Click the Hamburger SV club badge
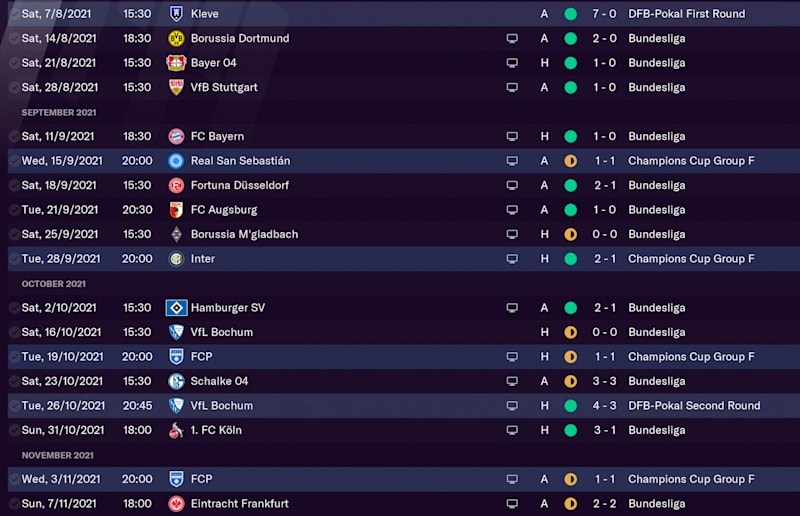The image size is (800, 516). (x=176, y=308)
